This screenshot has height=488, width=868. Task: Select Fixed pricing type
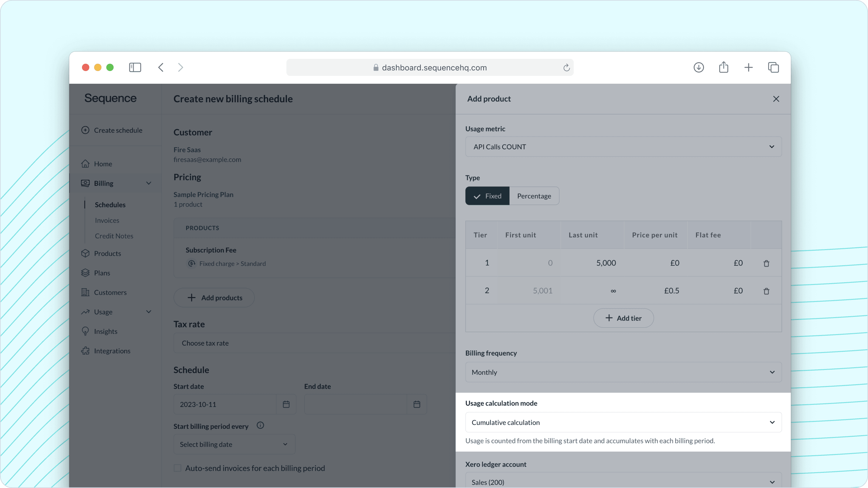(x=487, y=196)
